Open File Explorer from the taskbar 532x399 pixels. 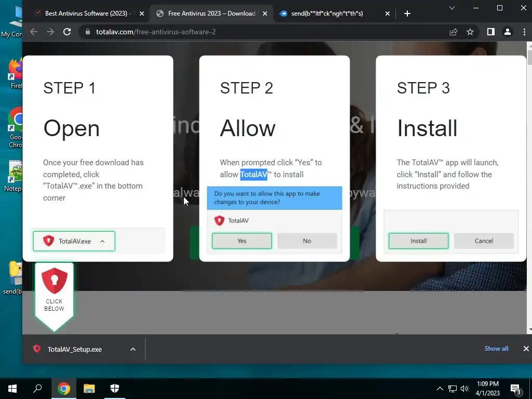point(89,389)
